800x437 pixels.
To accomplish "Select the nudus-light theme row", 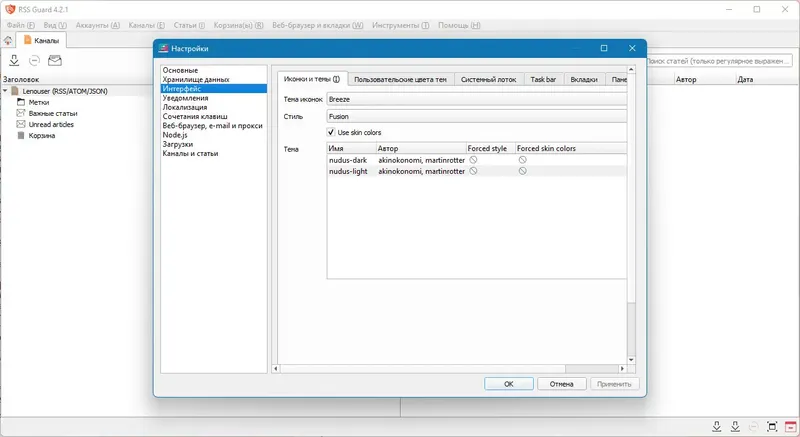I will (477, 171).
